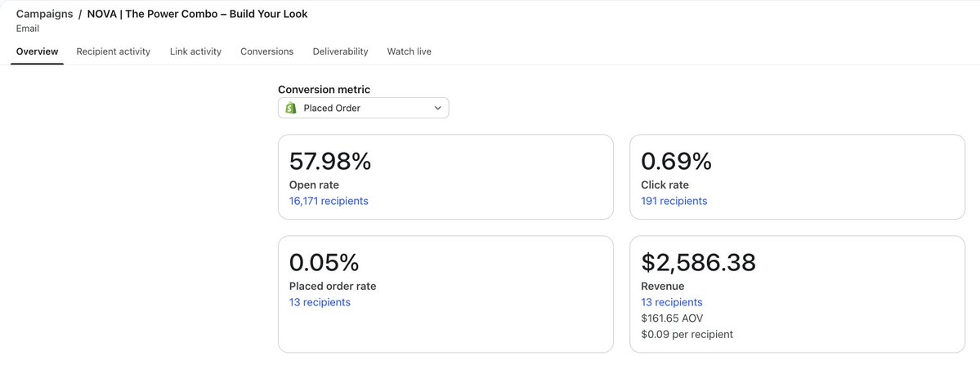Click the Placed order rate label

tap(333, 287)
